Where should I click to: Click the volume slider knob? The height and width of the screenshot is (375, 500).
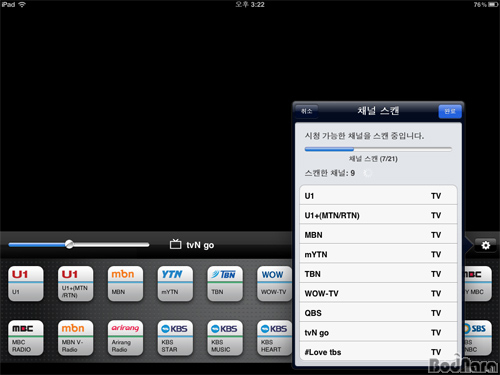69,244
